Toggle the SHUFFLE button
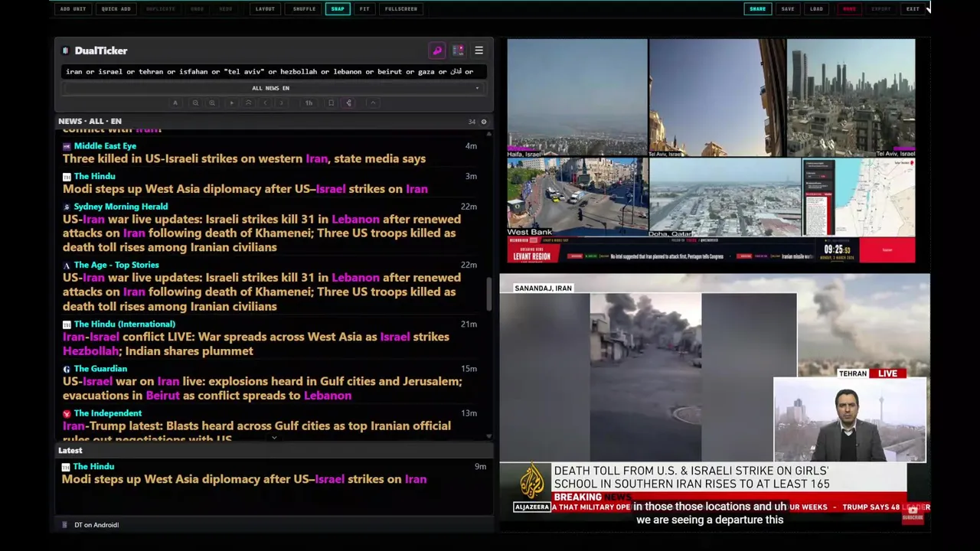980x551 pixels. [304, 9]
